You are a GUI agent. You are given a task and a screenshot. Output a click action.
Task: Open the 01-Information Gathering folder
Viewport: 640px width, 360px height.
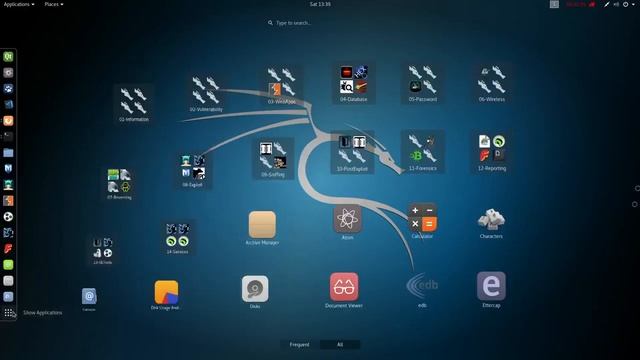click(134, 104)
